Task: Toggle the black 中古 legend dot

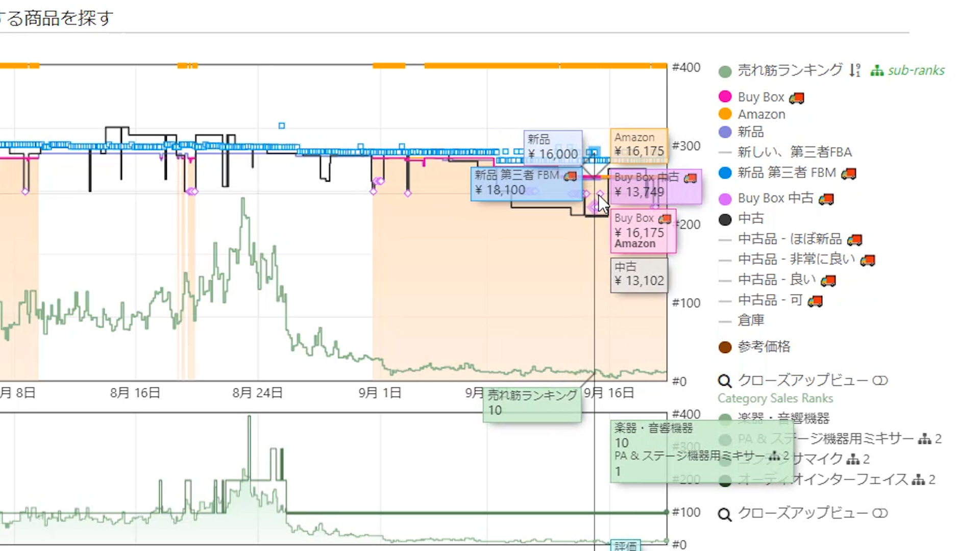Action: point(725,219)
